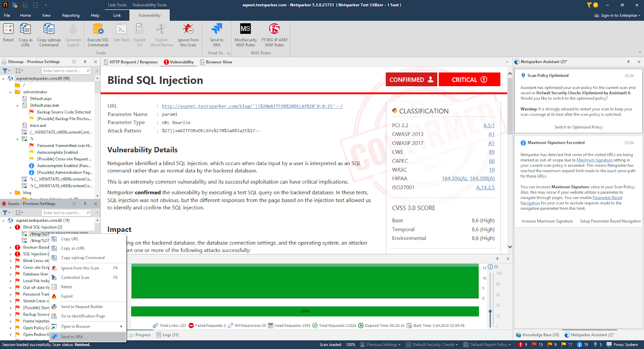This screenshot has width=644, height=349.
Task: Switch to the Browser View tab
Action: [219, 62]
